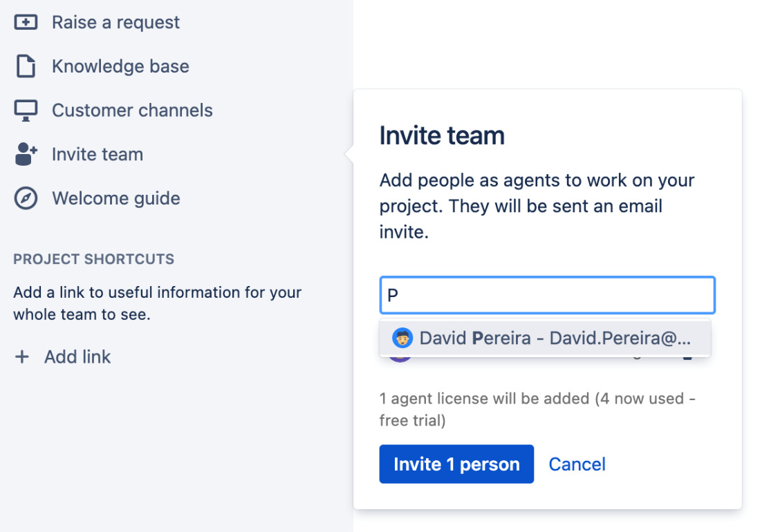760x532 pixels.
Task: Click the plus icon next to Add link
Action: tap(23, 357)
